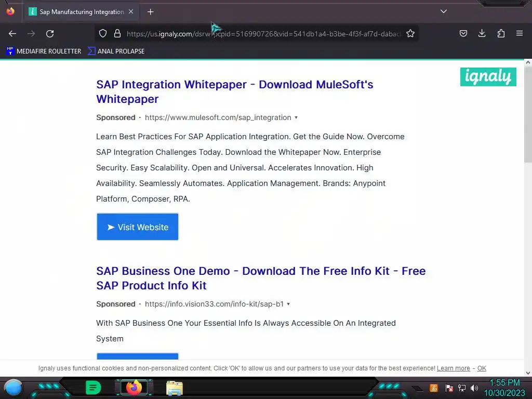Open File Explorer from taskbar

pyautogui.click(x=175, y=388)
